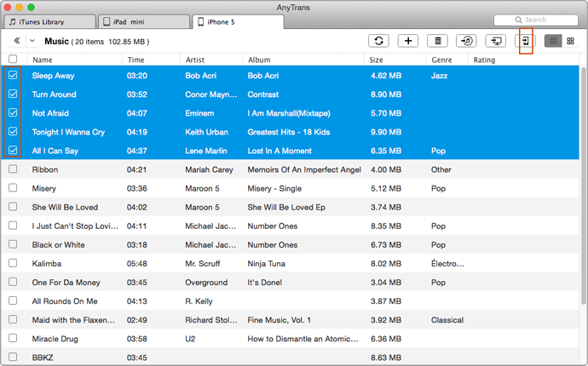This screenshot has width=588, height=366.
Task: Click the album 'Fine Music, Vol. 1'
Action: point(279,320)
